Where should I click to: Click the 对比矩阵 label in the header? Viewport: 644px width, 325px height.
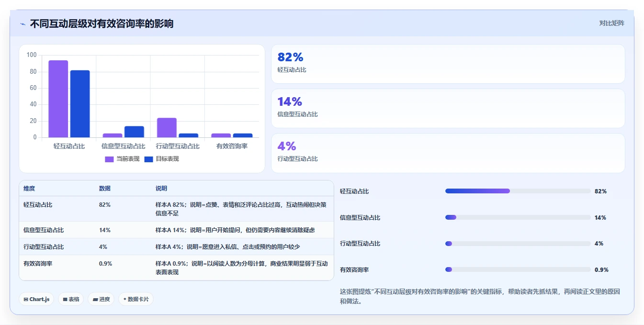(612, 23)
